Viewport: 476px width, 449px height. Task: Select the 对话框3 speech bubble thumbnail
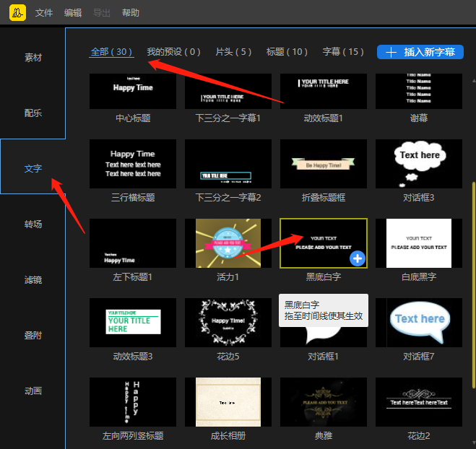[419, 164]
